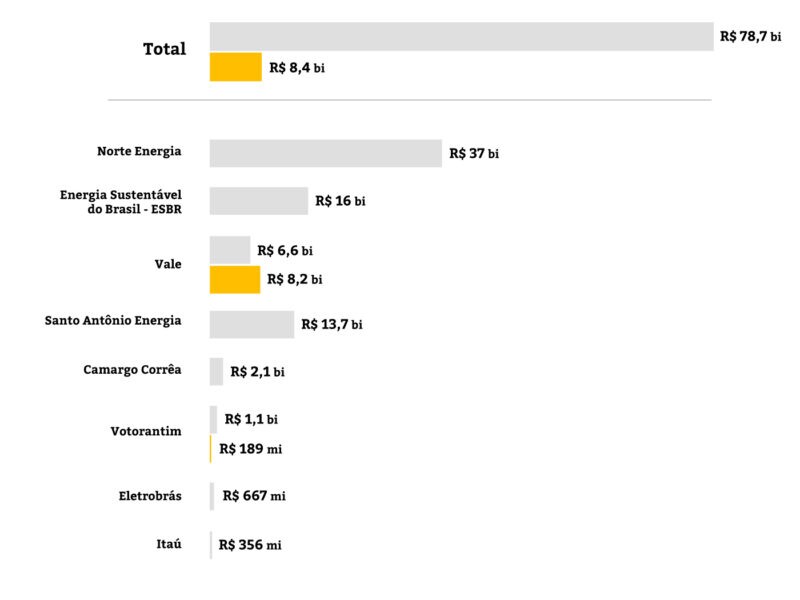
Task: Click the R$ 78,7 bi value label
Action: click(x=750, y=37)
